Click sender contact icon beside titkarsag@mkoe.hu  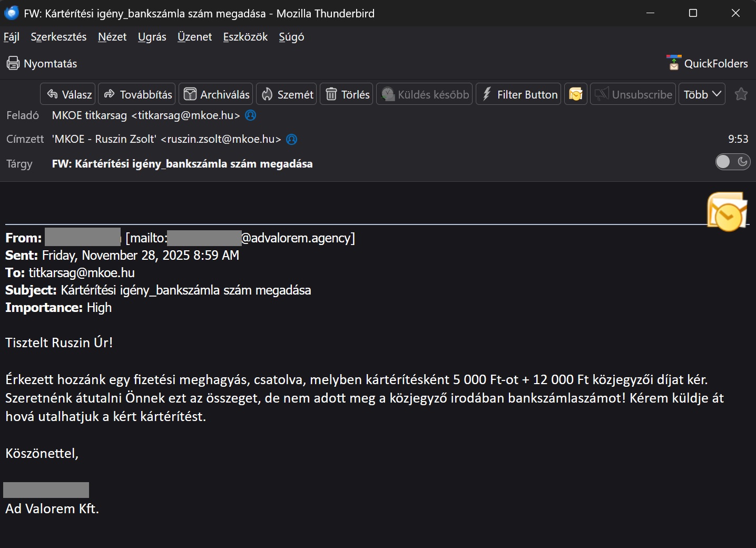click(251, 115)
